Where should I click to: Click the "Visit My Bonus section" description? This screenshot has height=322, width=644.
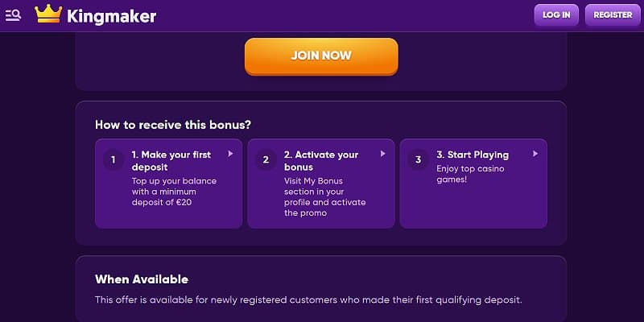coord(324,197)
